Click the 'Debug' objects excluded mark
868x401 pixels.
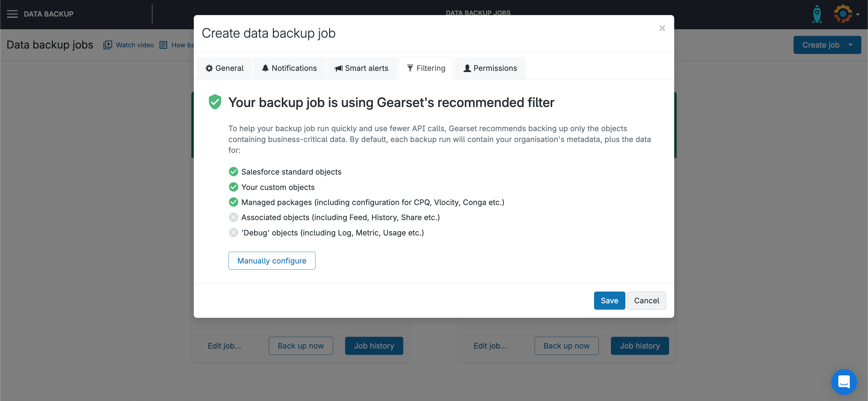(233, 232)
